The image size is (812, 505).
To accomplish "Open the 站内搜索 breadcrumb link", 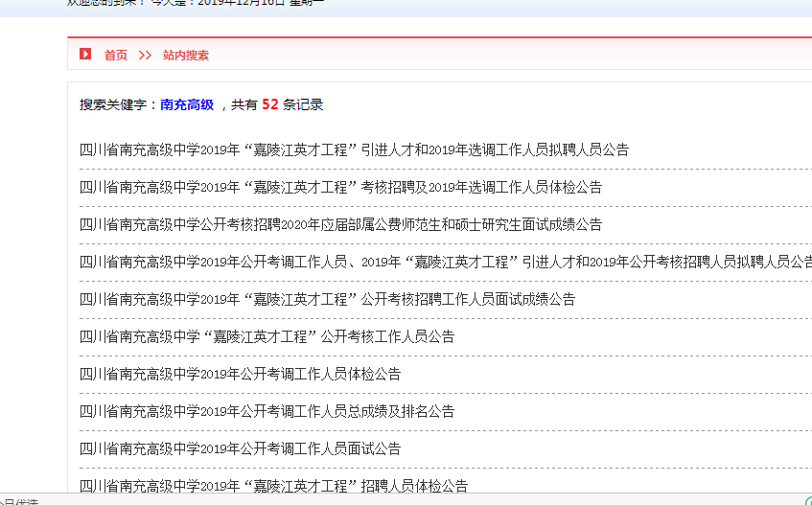I will point(186,56).
